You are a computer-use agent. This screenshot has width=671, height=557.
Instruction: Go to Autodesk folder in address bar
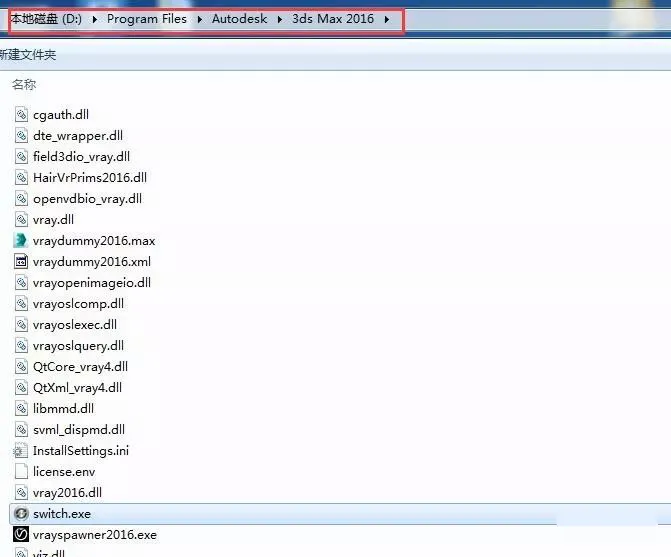coord(240,19)
